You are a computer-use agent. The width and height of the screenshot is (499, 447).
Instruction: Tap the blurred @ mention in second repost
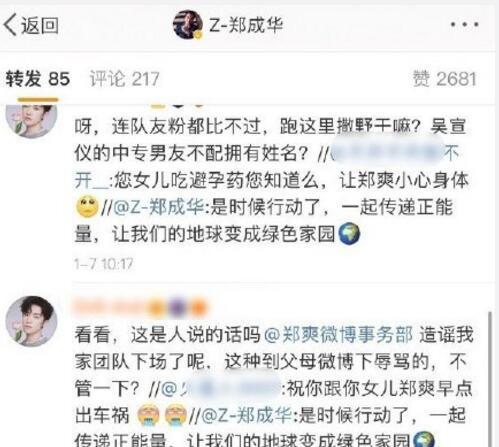[221, 388]
